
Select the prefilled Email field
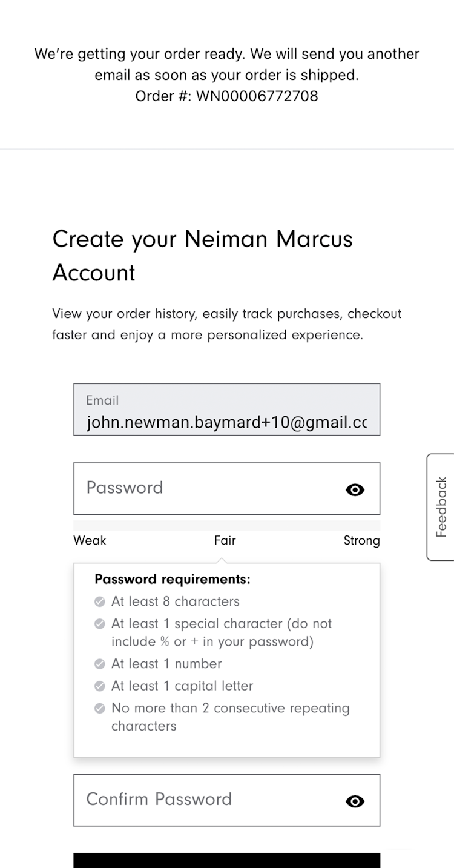pos(226,410)
